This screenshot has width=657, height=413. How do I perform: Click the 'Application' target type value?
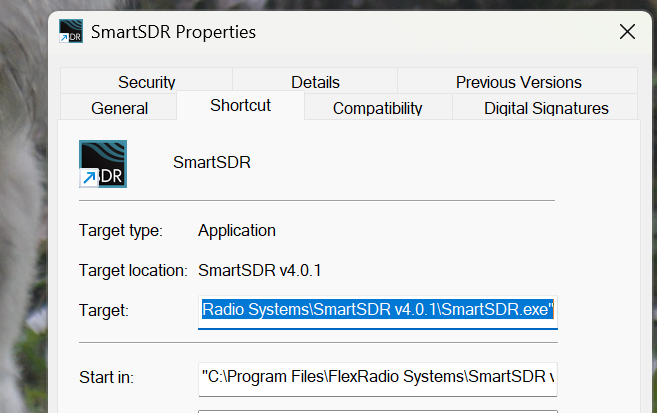[x=237, y=230]
